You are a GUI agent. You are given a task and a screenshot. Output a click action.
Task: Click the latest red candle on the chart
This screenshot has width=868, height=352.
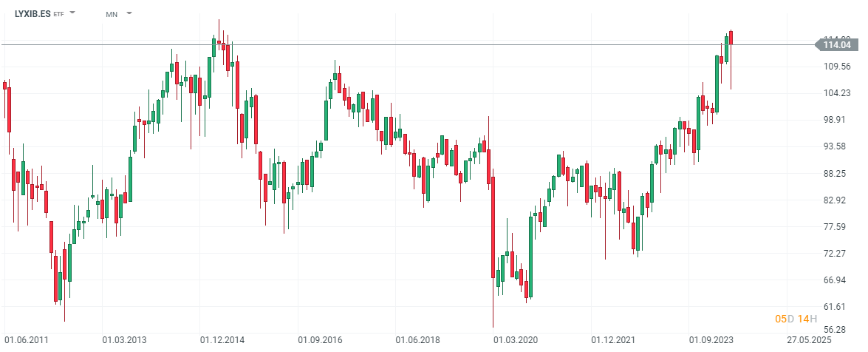731,38
